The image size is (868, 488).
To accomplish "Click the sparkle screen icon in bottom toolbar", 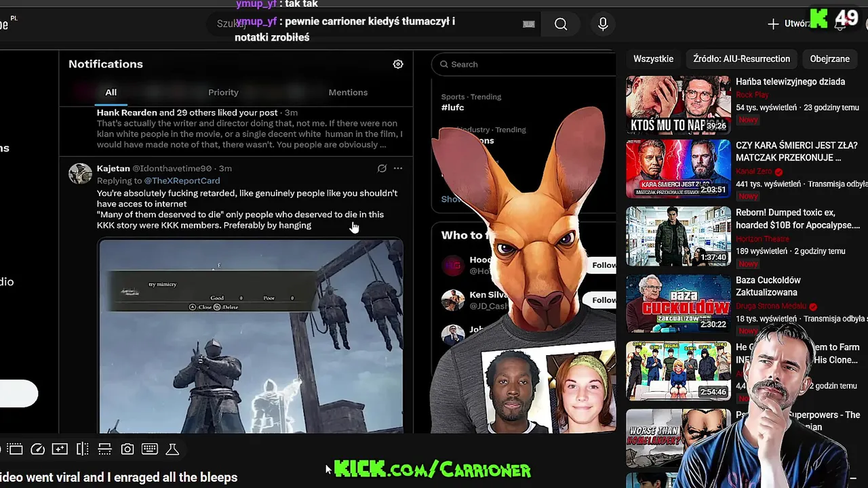I will (60, 449).
